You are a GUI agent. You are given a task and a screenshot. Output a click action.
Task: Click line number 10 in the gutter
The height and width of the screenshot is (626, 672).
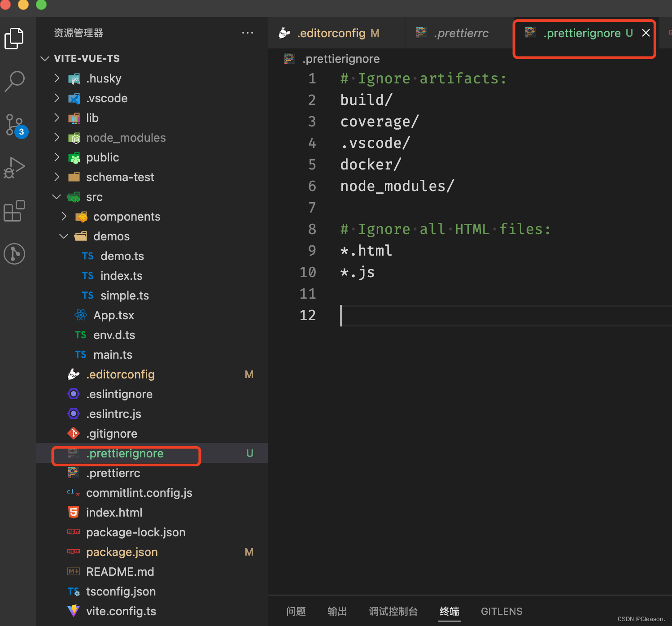[308, 272]
